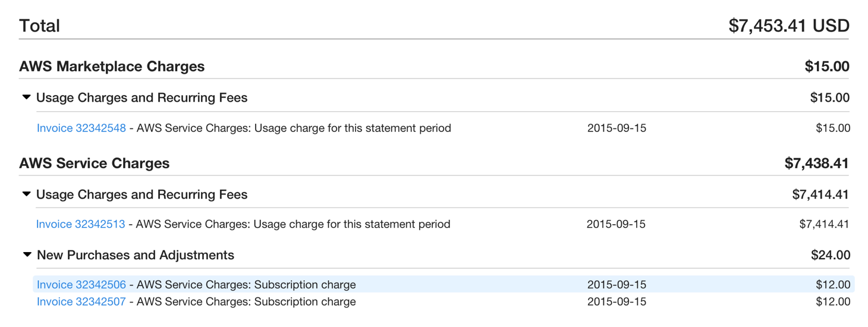Viewport: 868px width, 327px height.
Task: Click the New Purchases and Adjustments label
Action: tap(136, 254)
